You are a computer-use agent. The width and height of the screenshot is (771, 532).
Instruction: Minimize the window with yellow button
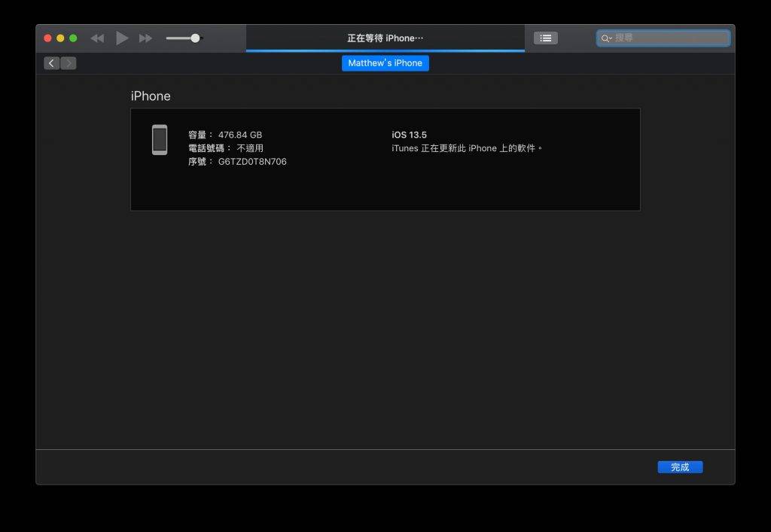pos(60,38)
